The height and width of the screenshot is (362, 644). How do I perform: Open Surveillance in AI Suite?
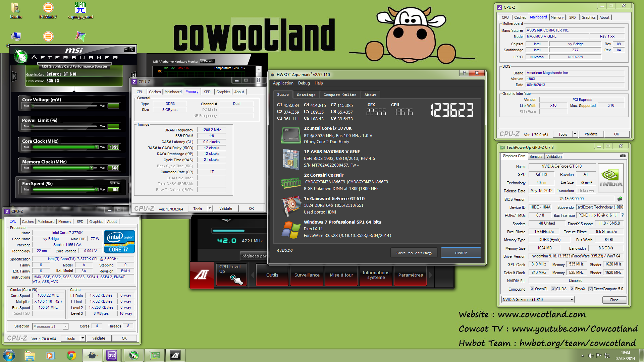click(x=307, y=275)
